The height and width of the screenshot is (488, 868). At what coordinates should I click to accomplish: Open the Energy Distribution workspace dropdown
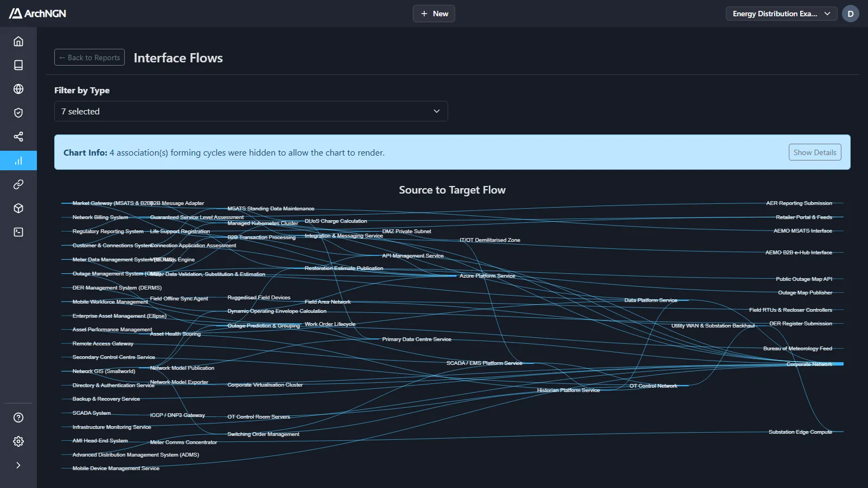pos(781,14)
